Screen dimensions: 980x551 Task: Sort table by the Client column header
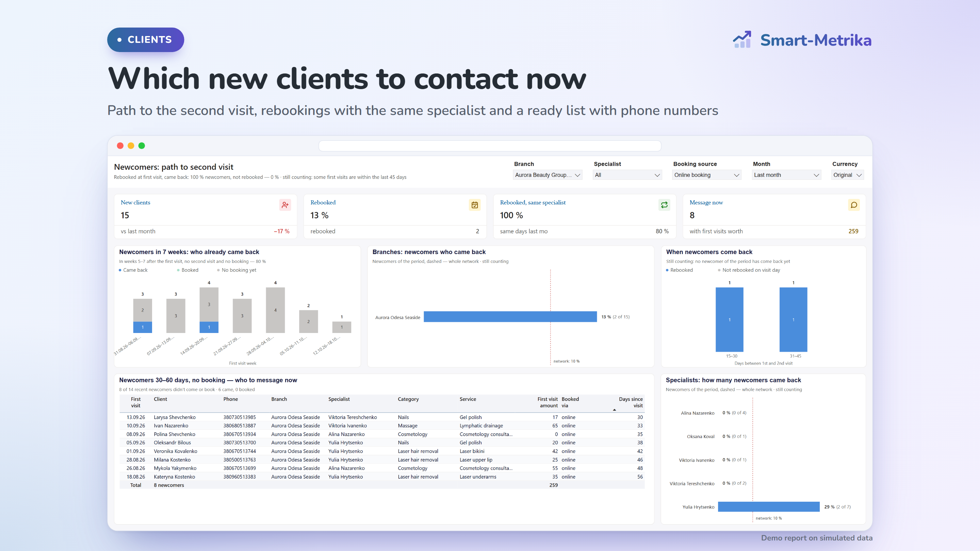point(160,399)
